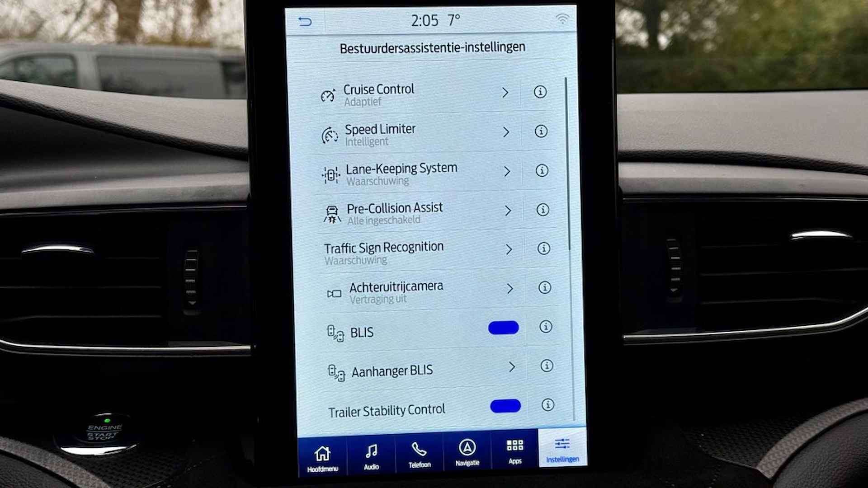
Task: Expand Cruise Control settings chevron
Action: pos(505,92)
